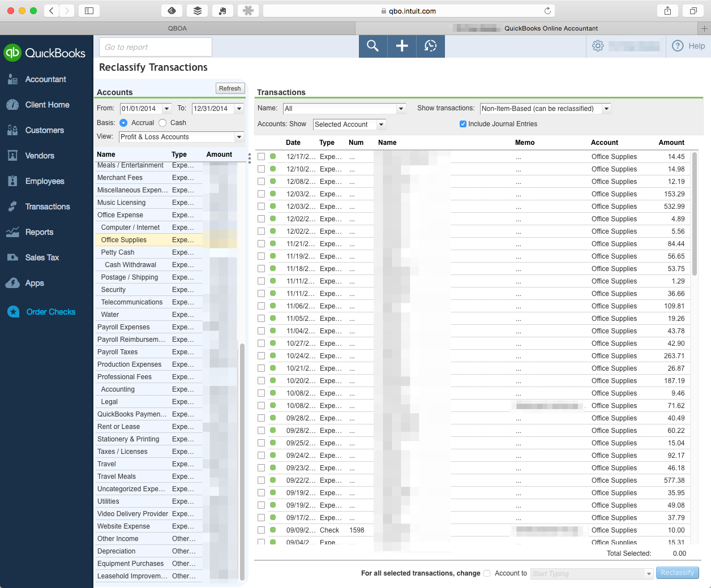
Task: Click the QuickBooks logo icon
Action: (x=12, y=53)
